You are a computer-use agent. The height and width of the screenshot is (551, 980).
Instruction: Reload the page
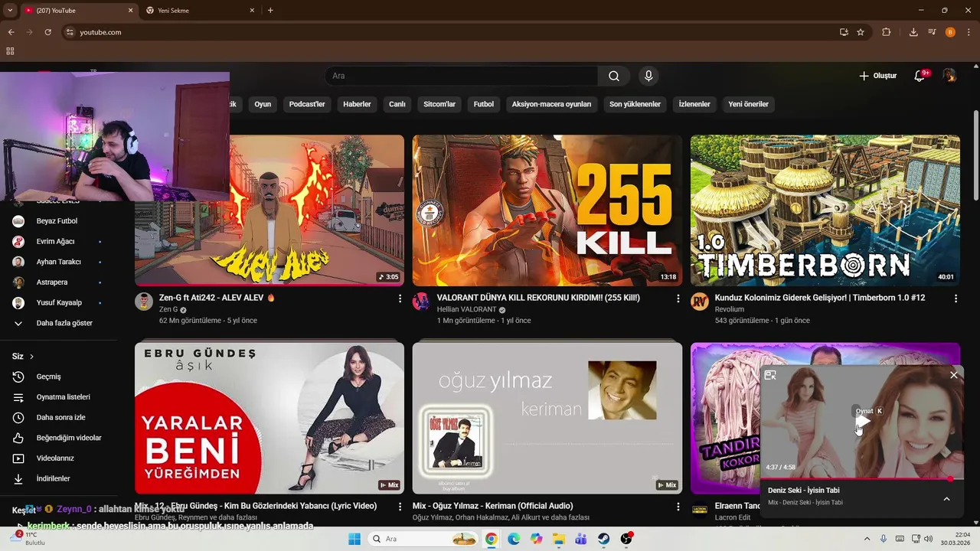pyautogui.click(x=47, y=32)
